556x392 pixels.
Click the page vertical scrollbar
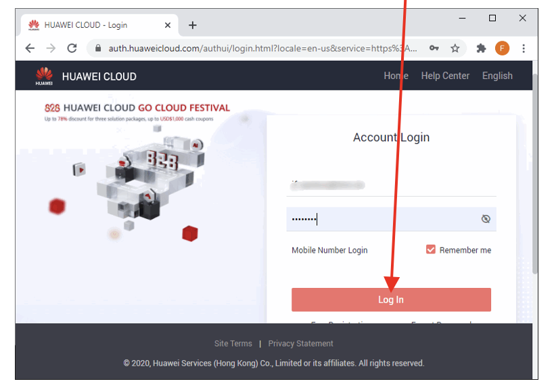pyautogui.click(x=535, y=169)
